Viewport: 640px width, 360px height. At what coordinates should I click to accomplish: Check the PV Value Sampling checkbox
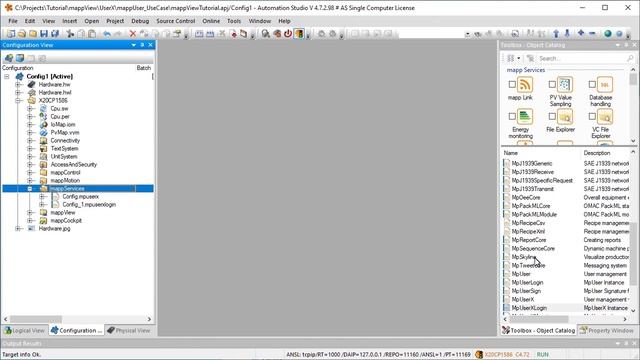click(552, 84)
